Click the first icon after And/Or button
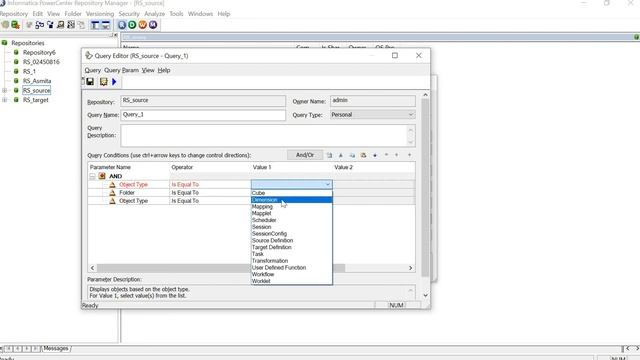Screen dimensions: 640x360 coord(329,155)
